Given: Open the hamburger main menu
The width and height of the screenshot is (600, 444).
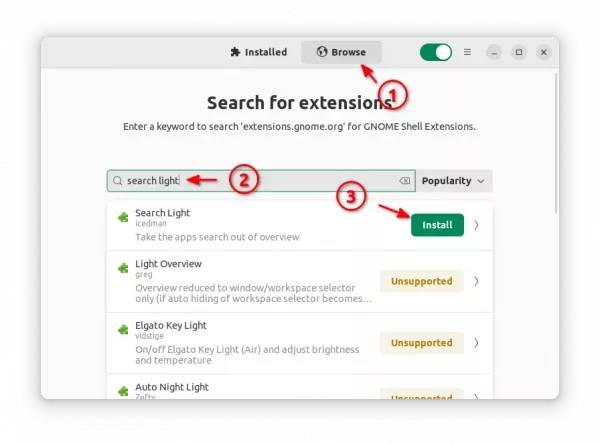Looking at the screenshot, I should click(x=467, y=52).
